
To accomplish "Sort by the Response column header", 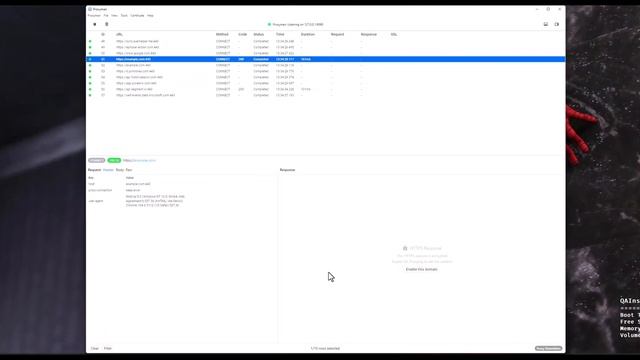I will coord(369,35).
